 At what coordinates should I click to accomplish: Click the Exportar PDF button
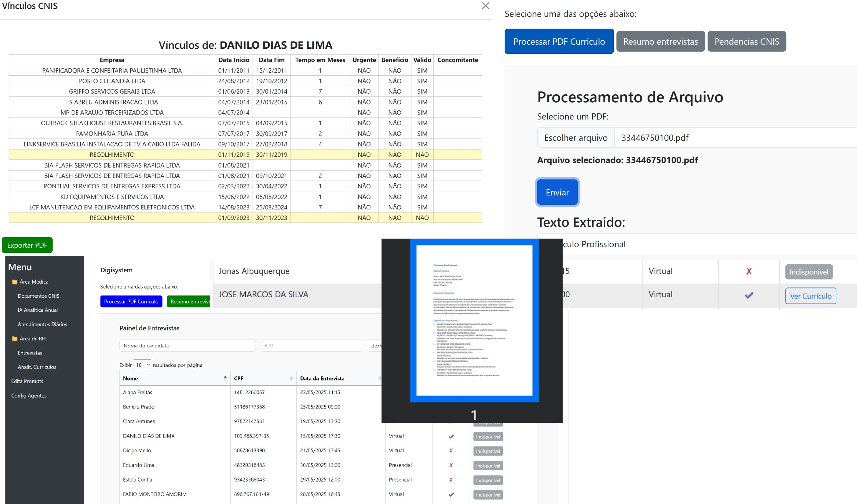(x=27, y=245)
